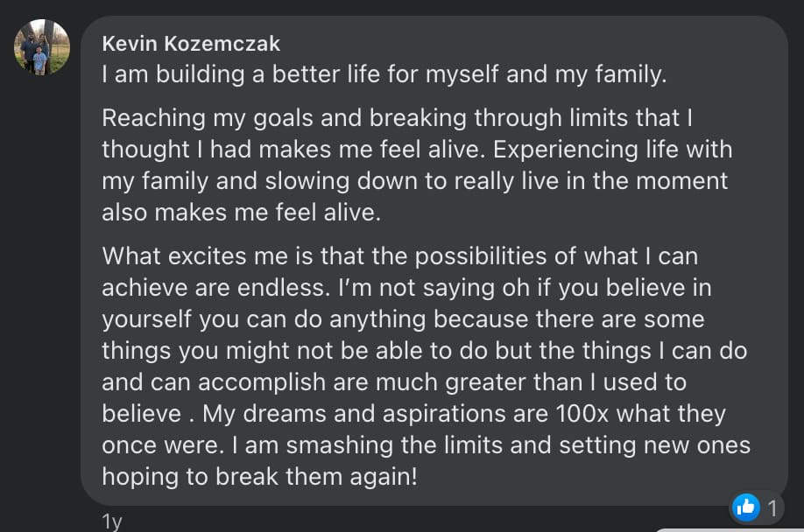Viewport: 804px width, 532px height.
Task: Click the line 'and can accomplish are much greater'
Action: (x=394, y=382)
